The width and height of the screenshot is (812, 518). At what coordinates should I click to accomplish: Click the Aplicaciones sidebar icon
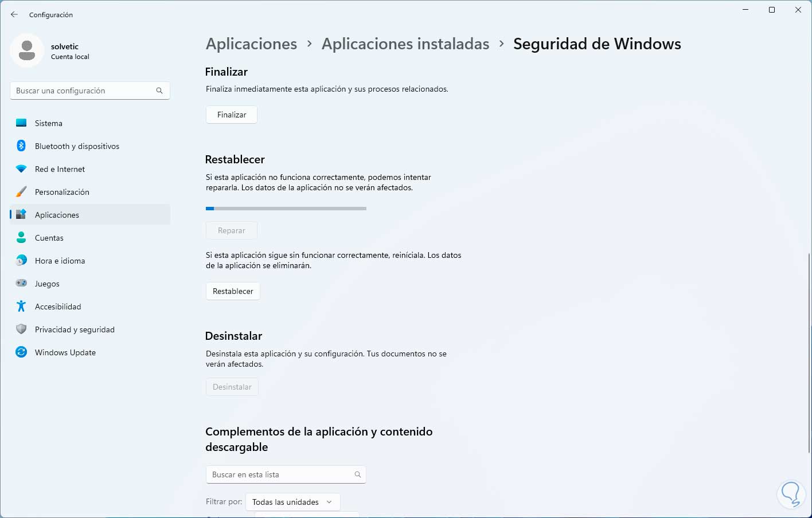21,215
